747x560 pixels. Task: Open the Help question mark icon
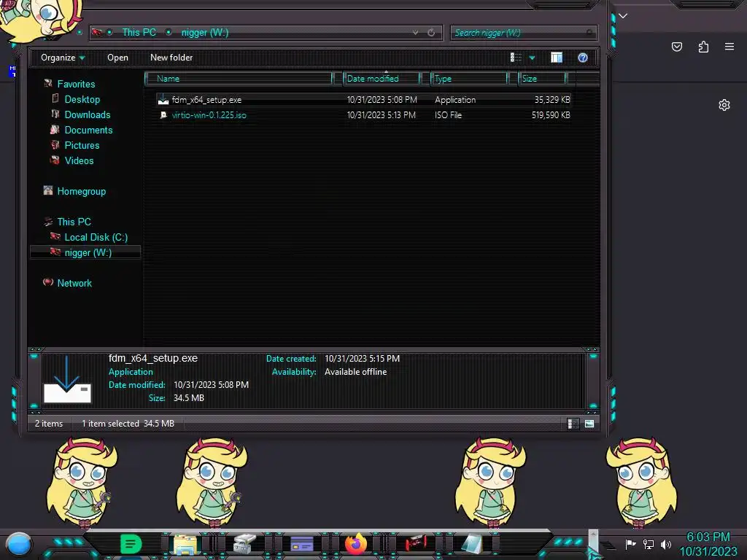point(582,58)
